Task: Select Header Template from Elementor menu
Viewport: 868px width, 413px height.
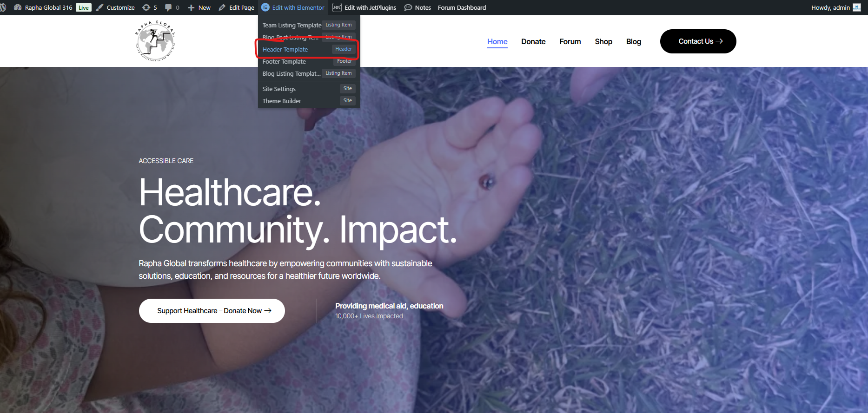Action: pyautogui.click(x=285, y=49)
